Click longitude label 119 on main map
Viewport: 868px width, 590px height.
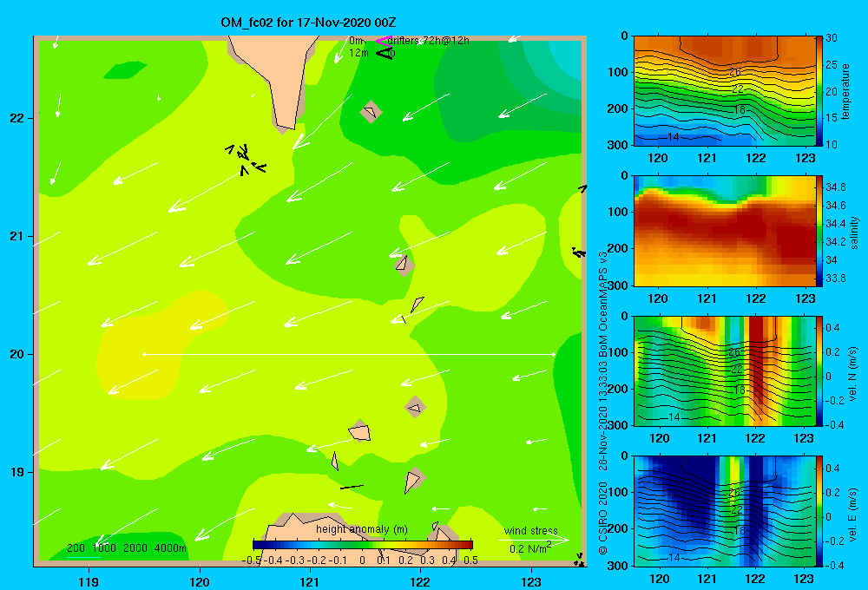tap(89, 581)
